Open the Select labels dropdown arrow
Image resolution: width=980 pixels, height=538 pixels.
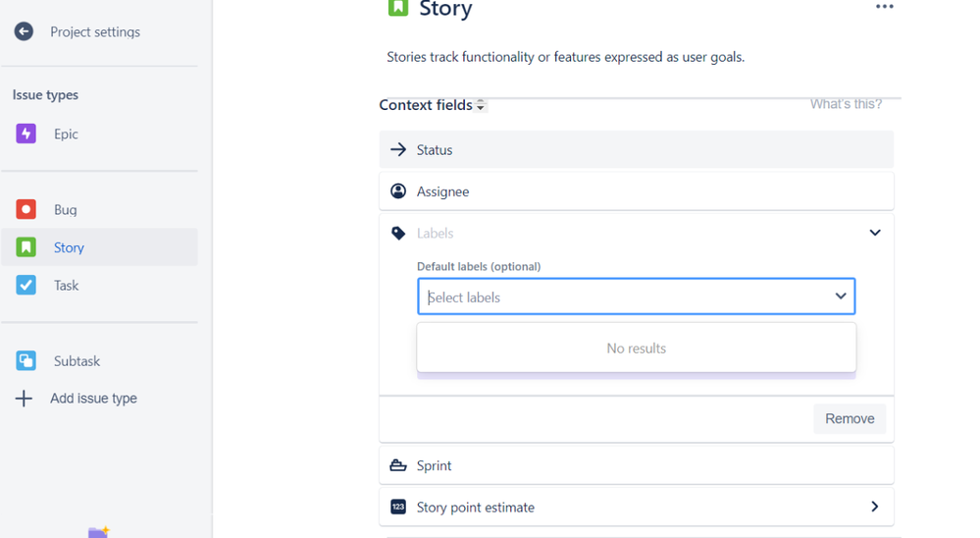click(x=841, y=296)
